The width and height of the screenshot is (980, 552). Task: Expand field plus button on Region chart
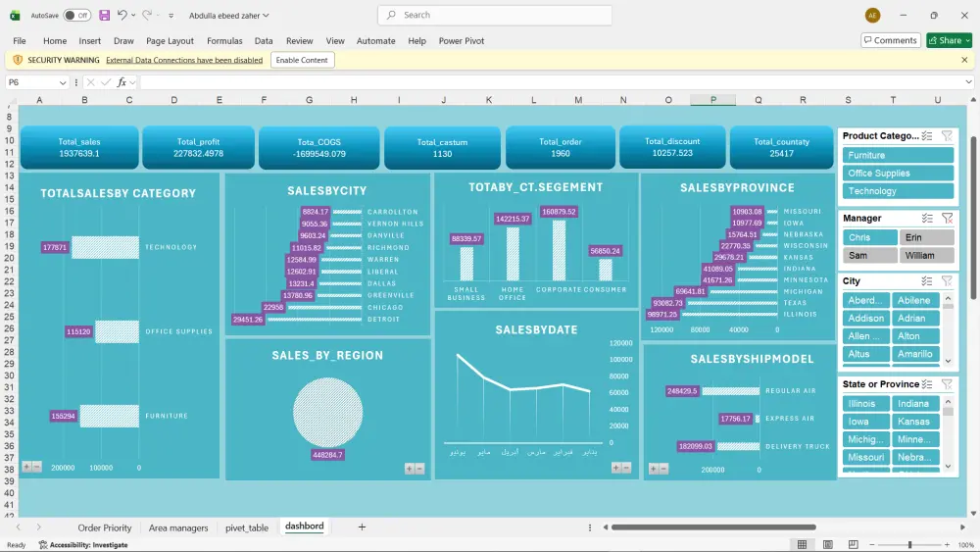click(410, 469)
